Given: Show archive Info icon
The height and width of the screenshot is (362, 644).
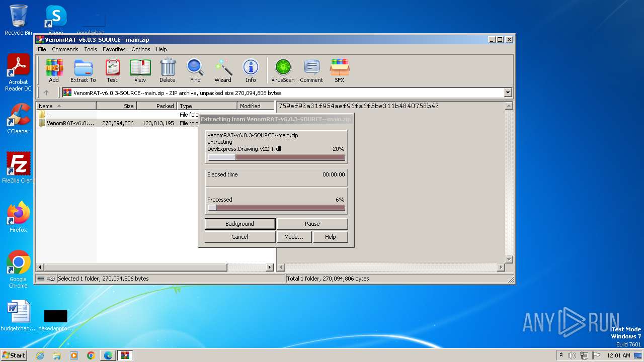Looking at the screenshot, I should pos(251,70).
